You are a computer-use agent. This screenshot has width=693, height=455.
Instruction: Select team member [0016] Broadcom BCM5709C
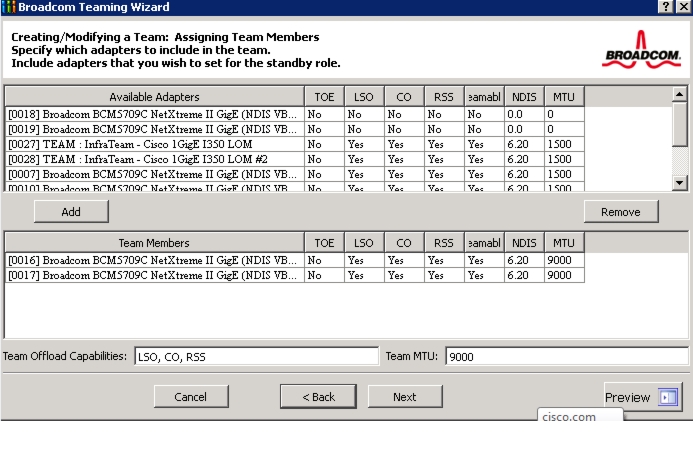[295, 260]
